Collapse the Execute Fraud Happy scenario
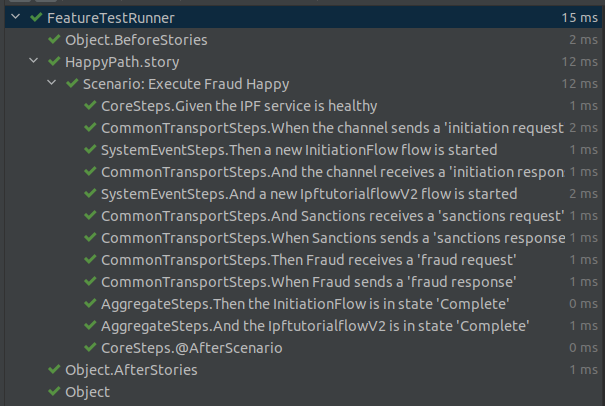Image resolution: width=605 pixels, height=406 pixels. pos(52,84)
